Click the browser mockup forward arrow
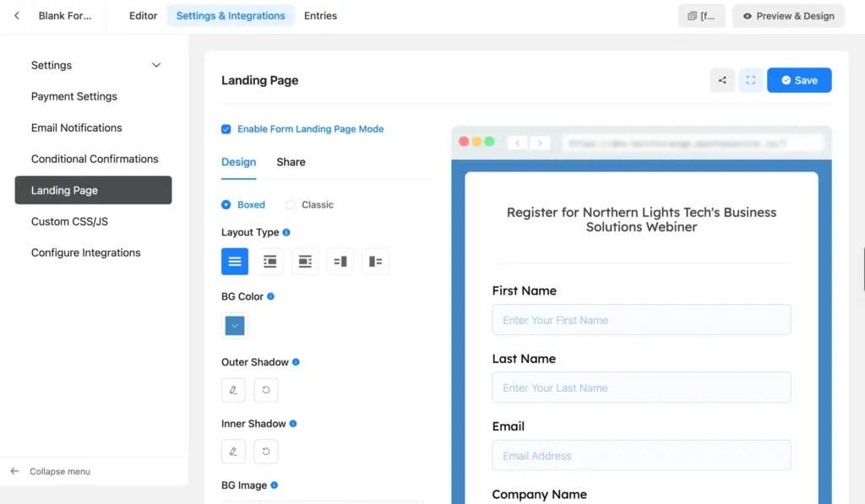The width and height of the screenshot is (865, 504). point(540,144)
